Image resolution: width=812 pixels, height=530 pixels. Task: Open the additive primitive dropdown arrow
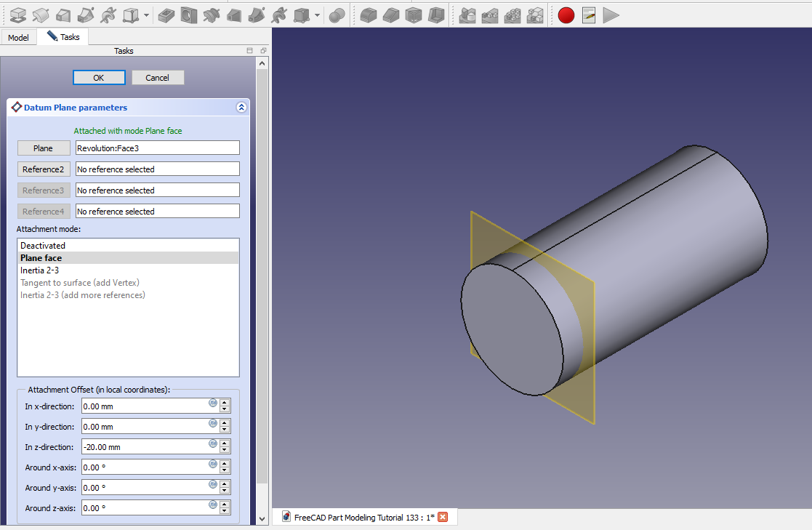(x=147, y=15)
